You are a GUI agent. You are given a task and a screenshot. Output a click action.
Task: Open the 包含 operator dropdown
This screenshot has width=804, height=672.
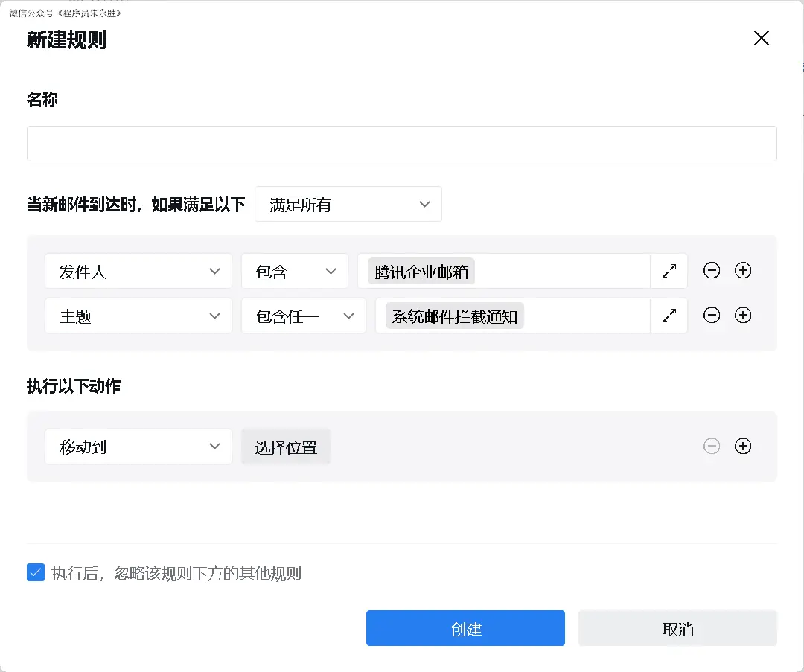coord(294,272)
